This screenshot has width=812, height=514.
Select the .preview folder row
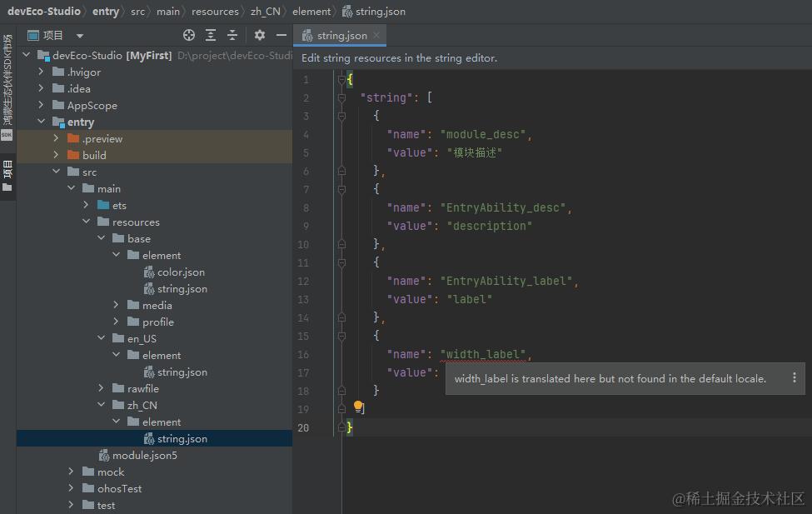pos(154,138)
